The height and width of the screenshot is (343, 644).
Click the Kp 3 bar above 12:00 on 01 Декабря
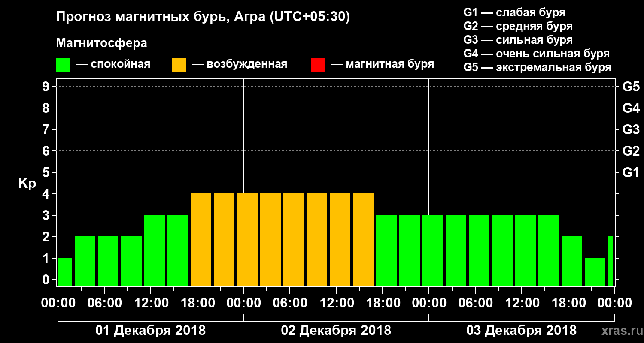(155, 250)
